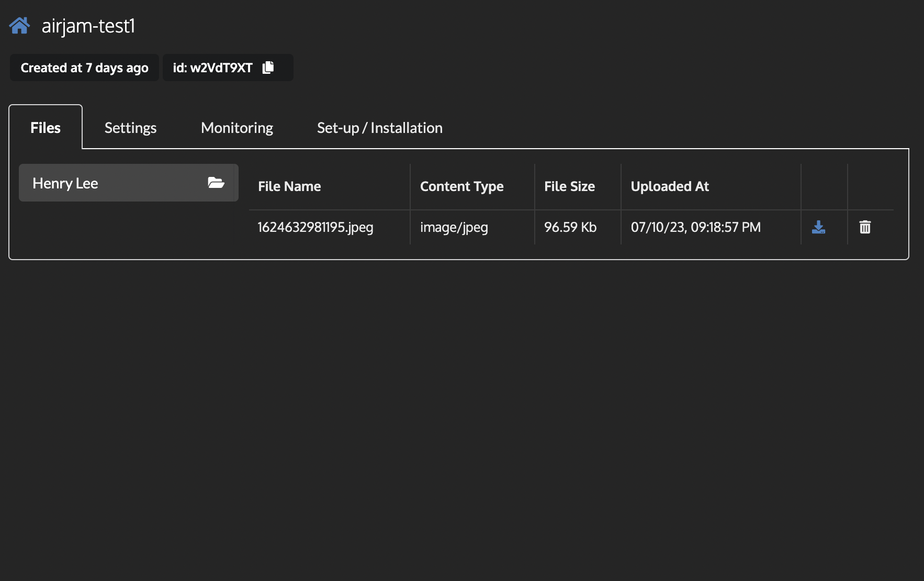Viewport: 924px width, 581px height.
Task: Click the blue download arrow in the file row
Action: click(818, 227)
